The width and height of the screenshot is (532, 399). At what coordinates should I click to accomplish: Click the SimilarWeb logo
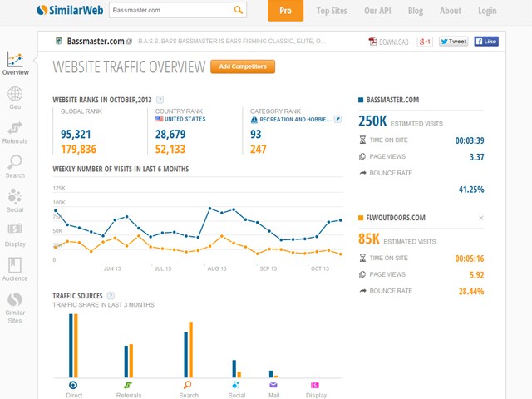[x=70, y=10]
